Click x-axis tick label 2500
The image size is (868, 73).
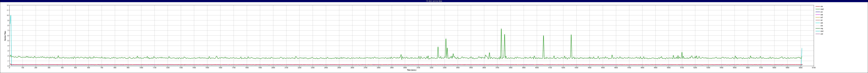[339, 68]
